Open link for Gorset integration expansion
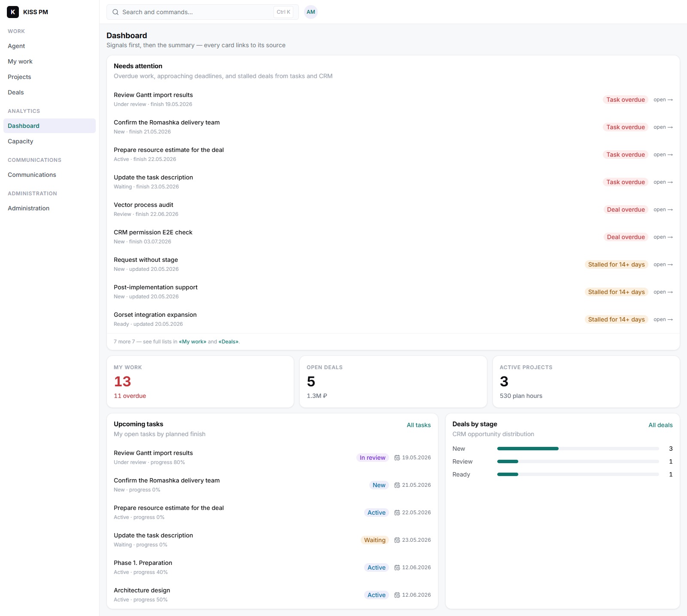The width and height of the screenshot is (687, 616). point(663,319)
